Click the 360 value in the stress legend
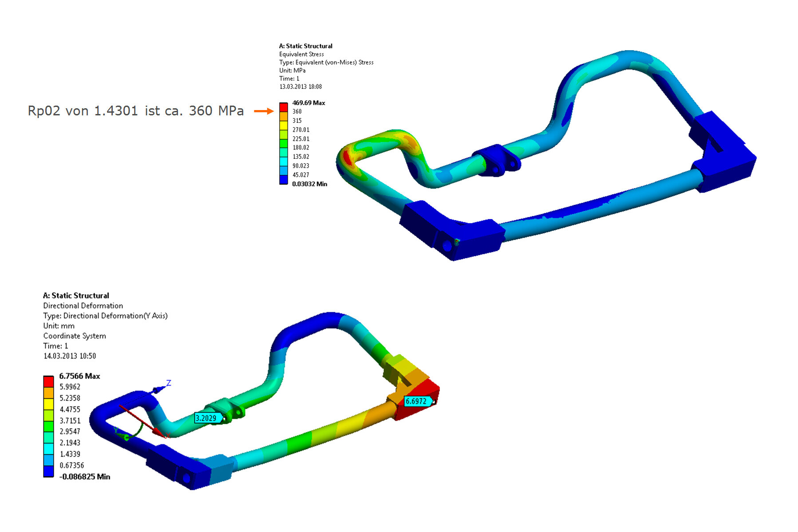The width and height of the screenshot is (798, 532). tap(297, 111)
